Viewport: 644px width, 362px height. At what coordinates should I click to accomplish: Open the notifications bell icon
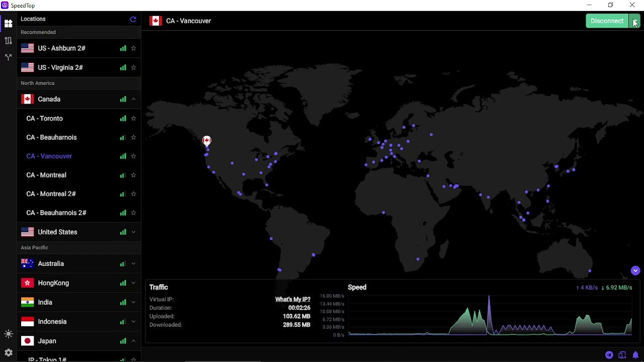pos(635,355)
